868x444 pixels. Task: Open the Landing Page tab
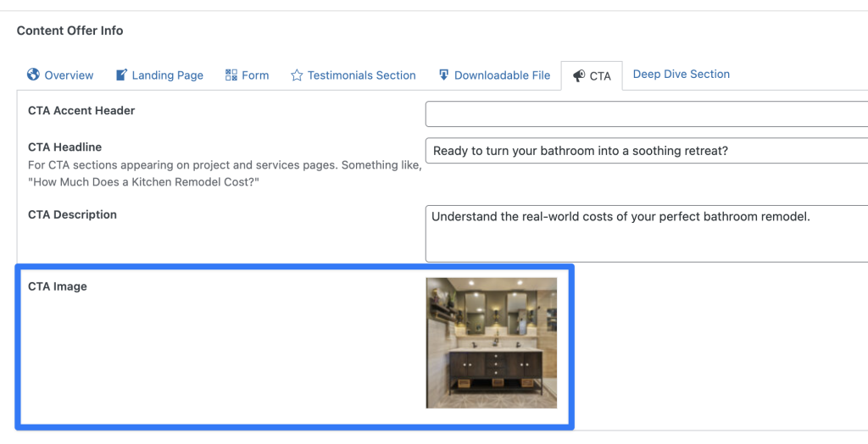(167, 75)
